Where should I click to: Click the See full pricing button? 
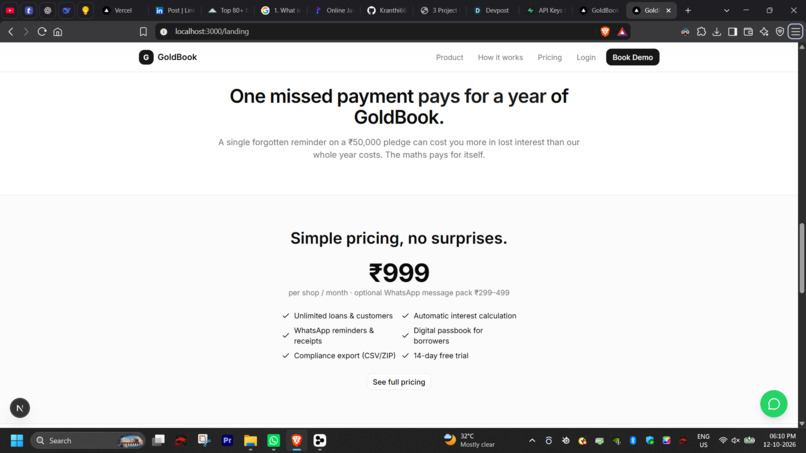click(399, 382)
